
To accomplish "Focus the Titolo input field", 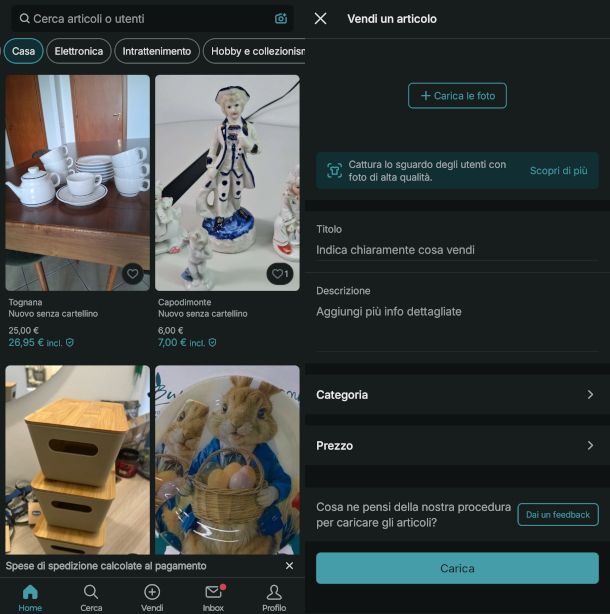I will (x=457, y=250).
